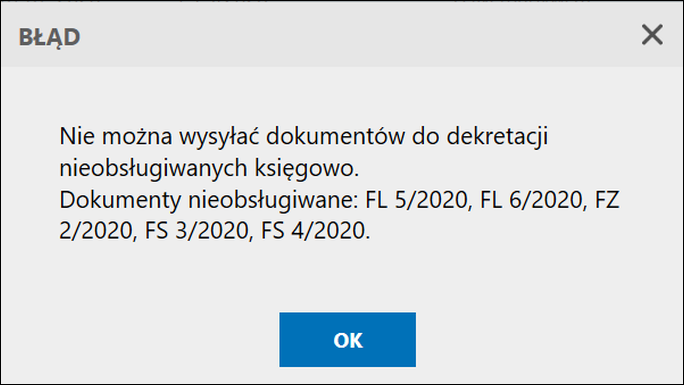The width and height of the screenshot is (684, 385).
Task: Click '2/2020' at the start of the last line
Action: tap(98, 231)
